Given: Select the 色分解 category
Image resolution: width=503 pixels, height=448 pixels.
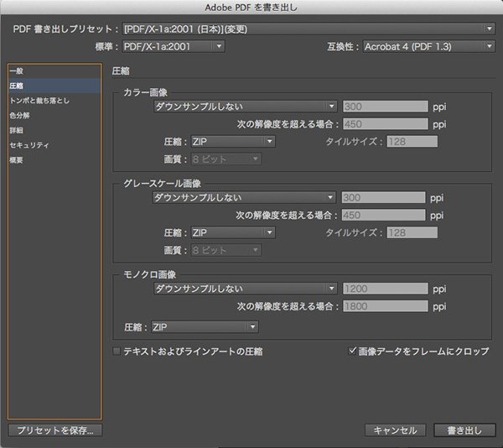Looking at the screenshot, I should click(54, 115).
